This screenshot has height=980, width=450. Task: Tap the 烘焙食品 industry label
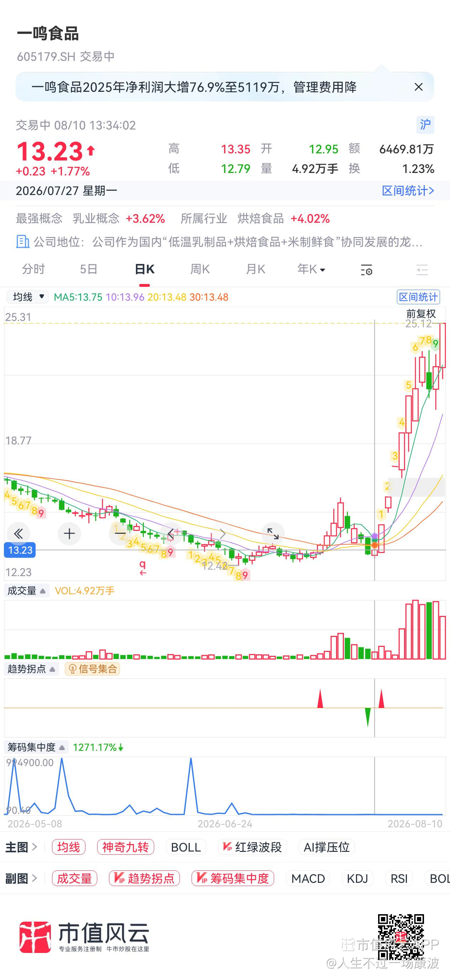pos(261,218)
